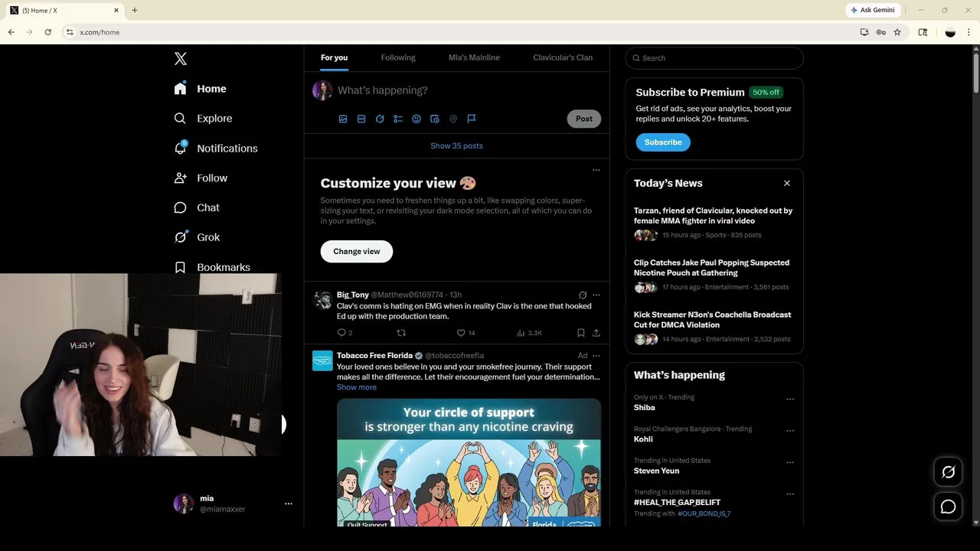Click the x.com/home address bar
Image resolution: width=980 pixels, height=551 pixels.
tap(459, 32)
